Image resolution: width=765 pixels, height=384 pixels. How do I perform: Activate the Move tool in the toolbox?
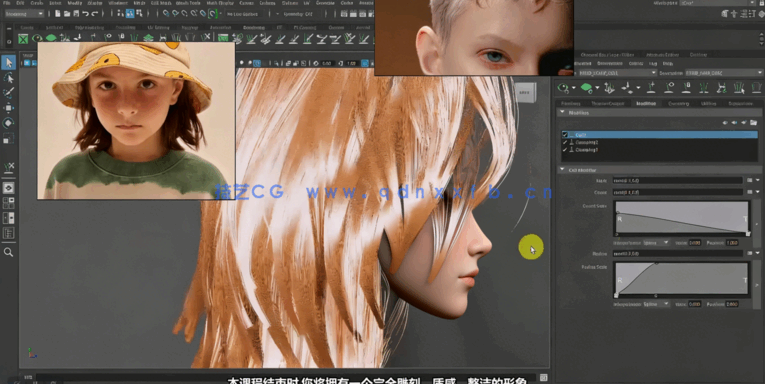pyautogui.click(x=8, y=108)
